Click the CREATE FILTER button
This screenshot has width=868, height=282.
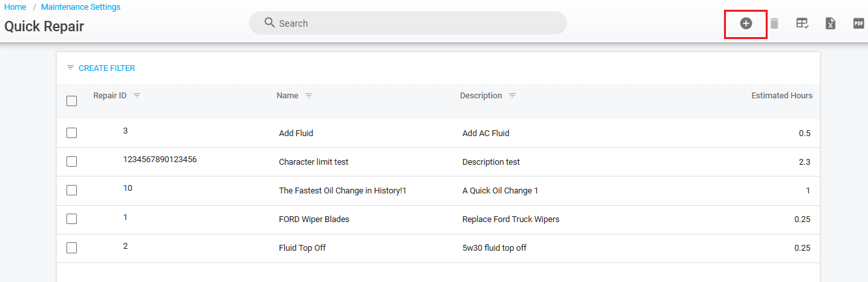click(x=101, y=68)
